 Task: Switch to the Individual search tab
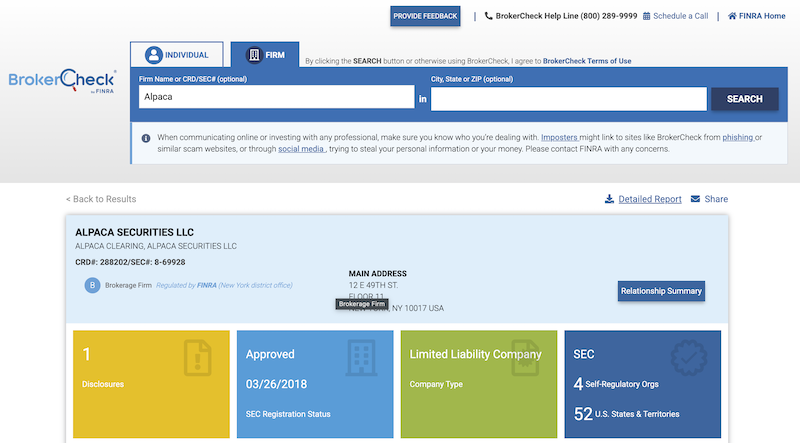pyautogui.click(x=177, y=55)
